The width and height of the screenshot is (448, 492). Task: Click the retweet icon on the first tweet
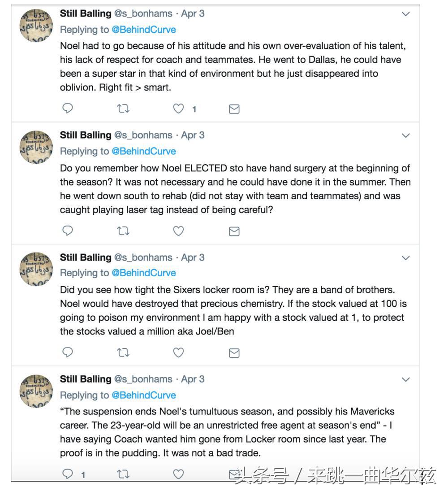pyautogui.click(x=123, y=109)
